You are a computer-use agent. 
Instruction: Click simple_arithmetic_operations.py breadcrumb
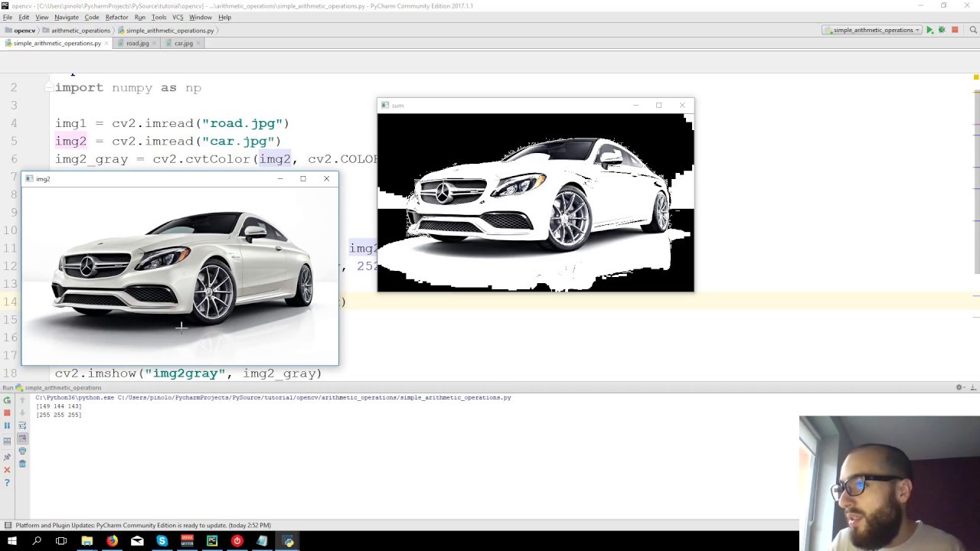click(165, 31)
